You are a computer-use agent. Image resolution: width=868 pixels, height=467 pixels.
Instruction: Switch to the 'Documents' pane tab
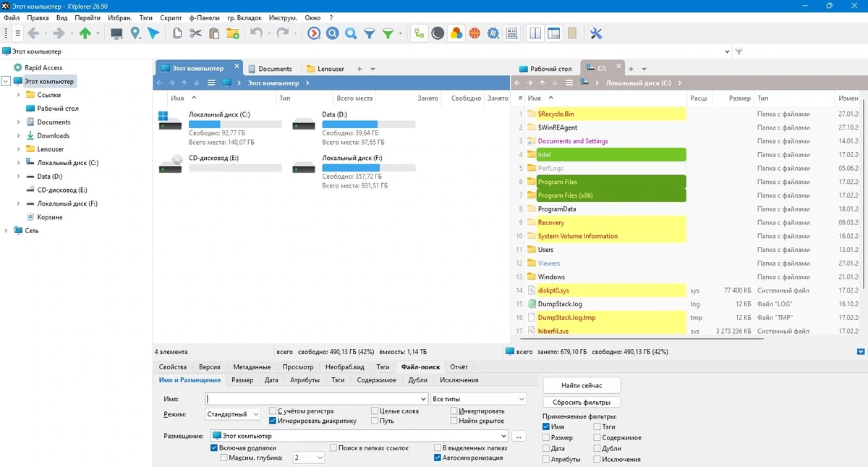coord(270,69)
